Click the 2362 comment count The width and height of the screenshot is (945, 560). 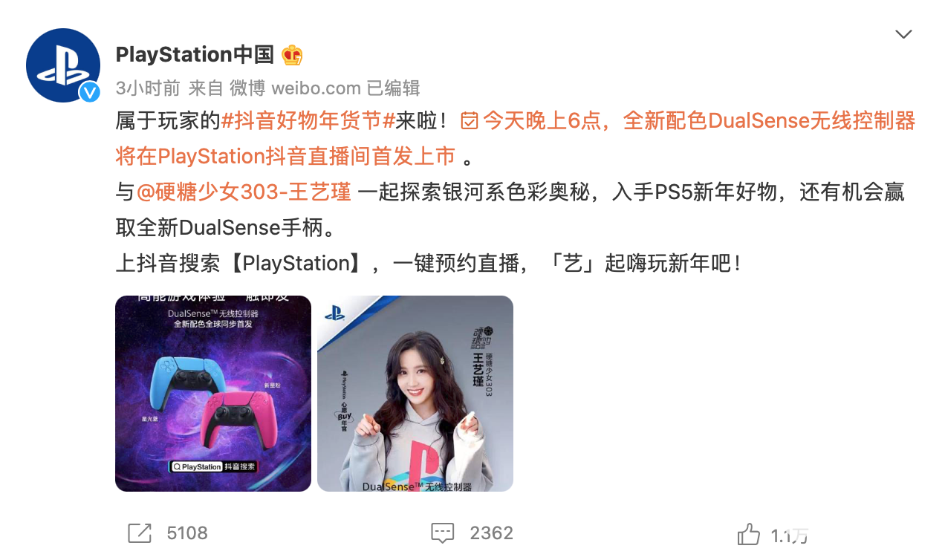491,533
